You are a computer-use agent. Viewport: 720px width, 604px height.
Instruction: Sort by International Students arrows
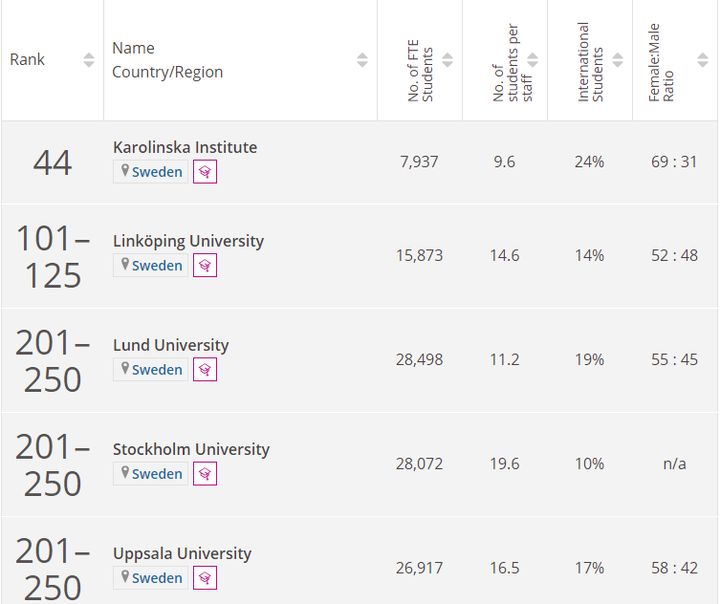pyautogui.click(x=617, y=60)
